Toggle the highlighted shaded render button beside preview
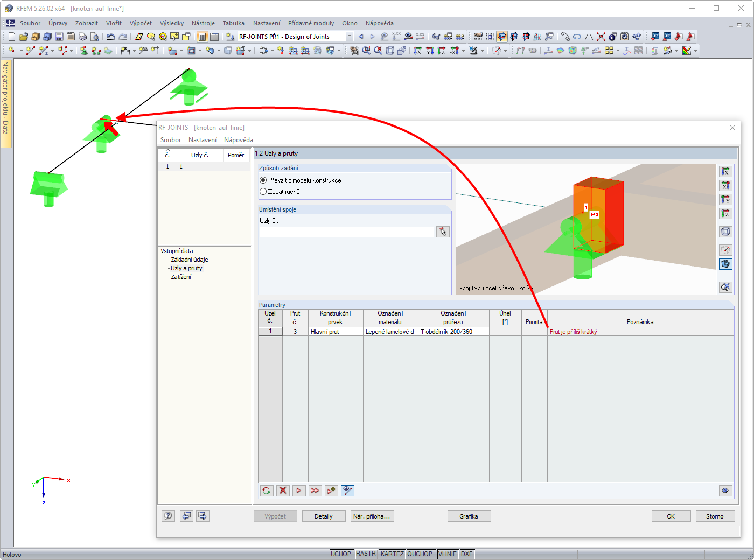Viewport: 754px width, 560px height. [x=725, y=264]
